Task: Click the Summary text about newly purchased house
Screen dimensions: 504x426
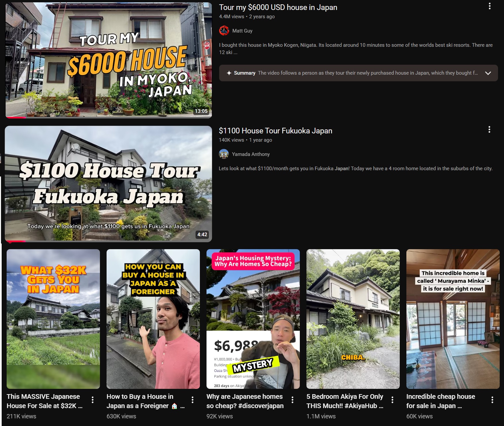Action: point(368,73)
